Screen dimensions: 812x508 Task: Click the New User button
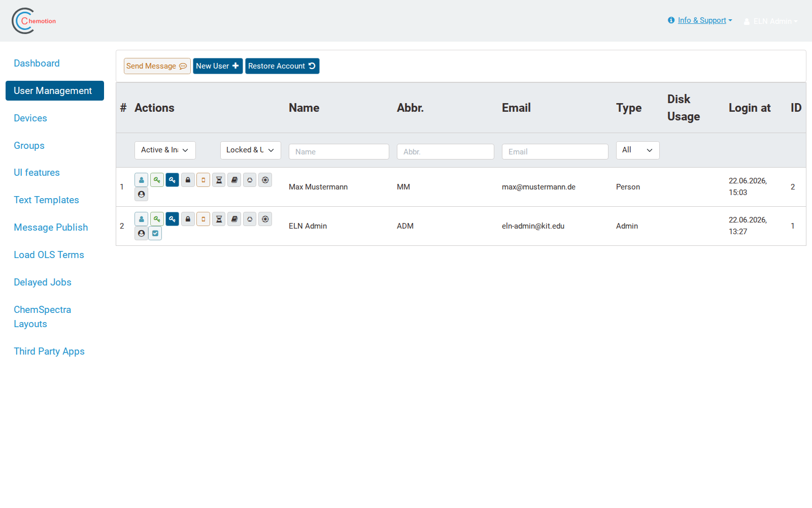tap(218, 66)
